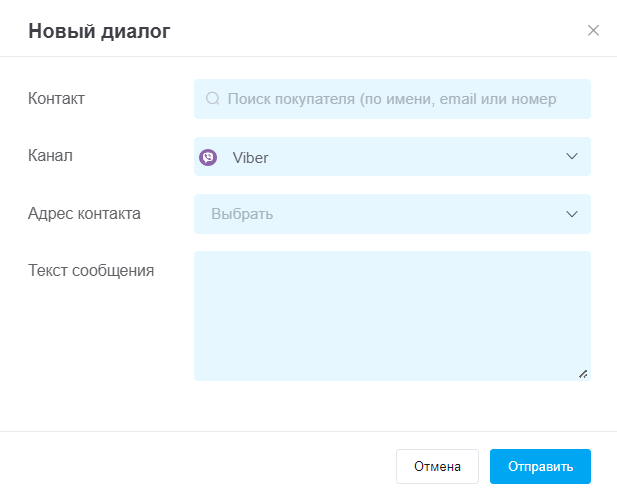Click the Новый диалог title text

pyautogui.click(x=99, y=31)
